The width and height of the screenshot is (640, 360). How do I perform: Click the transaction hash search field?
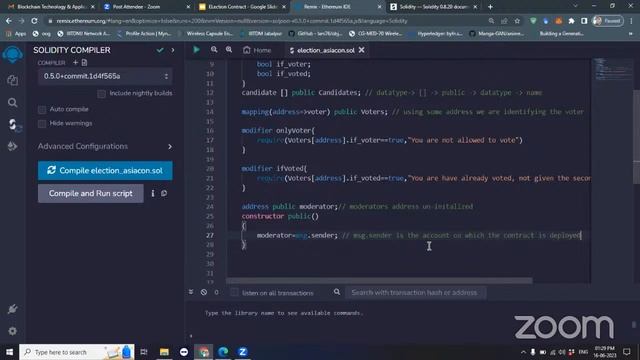[x=415, y=292]
